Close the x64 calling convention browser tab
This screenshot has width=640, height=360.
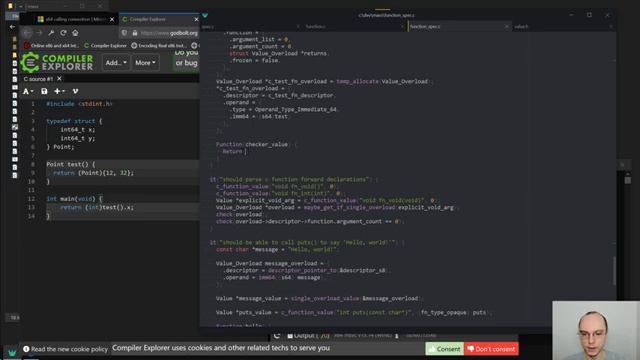click(112, 19)
